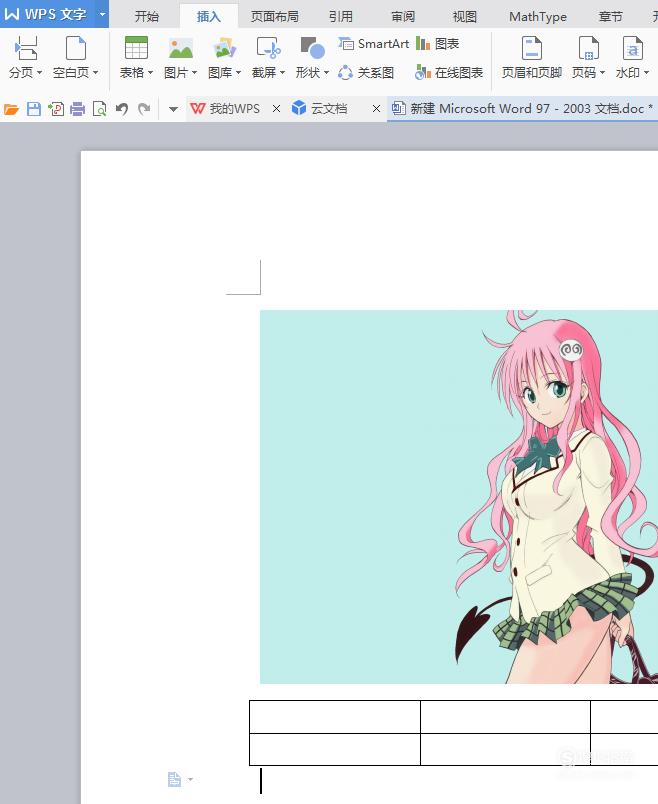Expand the quick access toolbar customize arrow
The width and height of the screenshot is (658, 804).
[x=173, y=109]
